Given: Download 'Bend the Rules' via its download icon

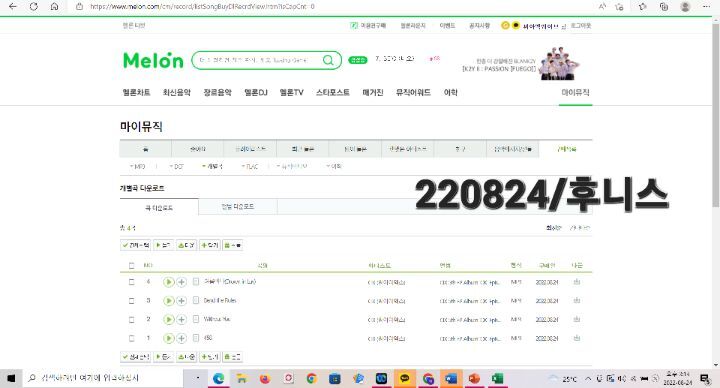Looking at the screenshot, I should 577,301.
